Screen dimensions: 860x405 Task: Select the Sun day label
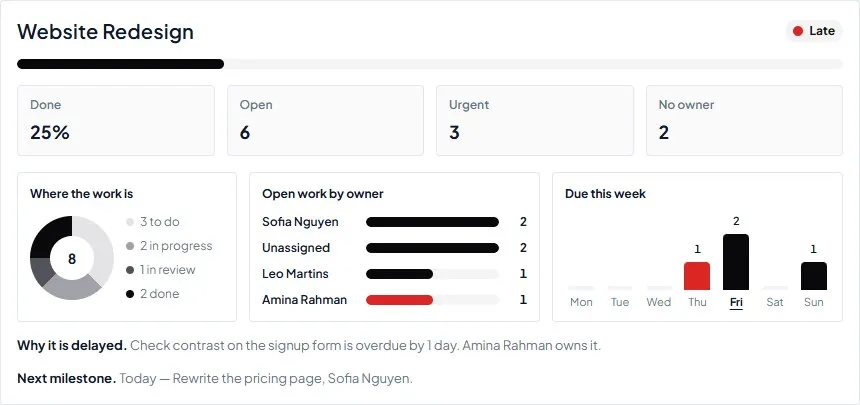pyautogui.click(x=814, y=302)
